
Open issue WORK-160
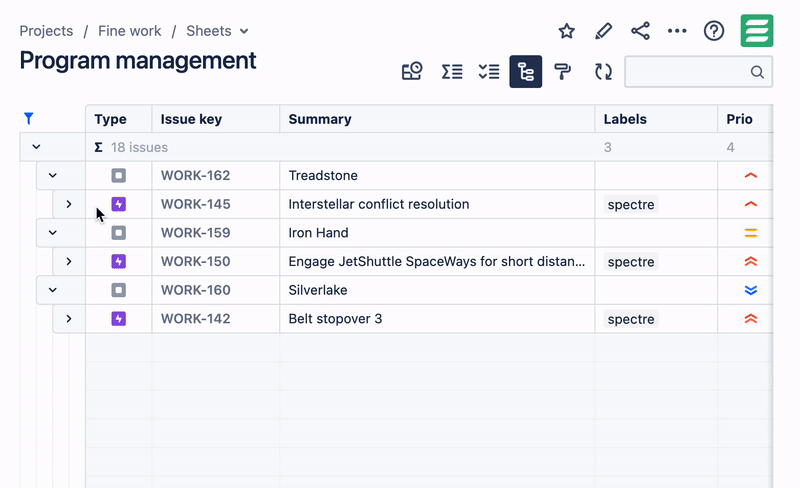click(x=195, y=290)
